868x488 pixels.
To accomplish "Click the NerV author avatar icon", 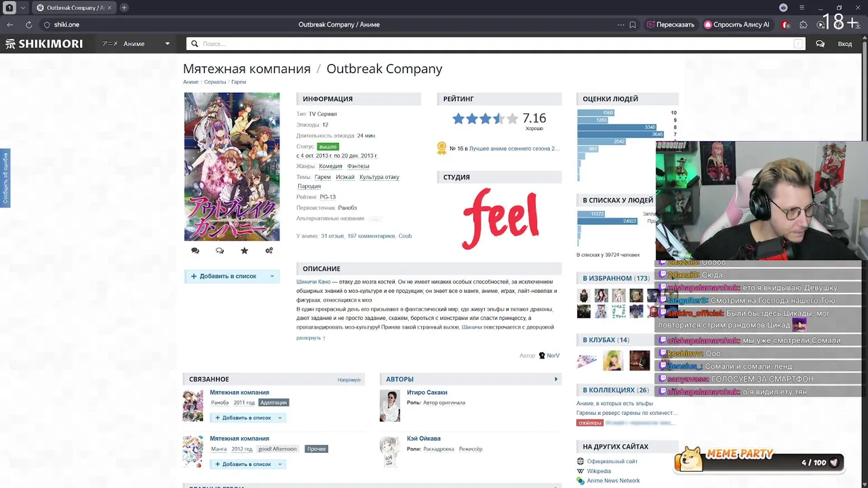I will pos(542,355).
